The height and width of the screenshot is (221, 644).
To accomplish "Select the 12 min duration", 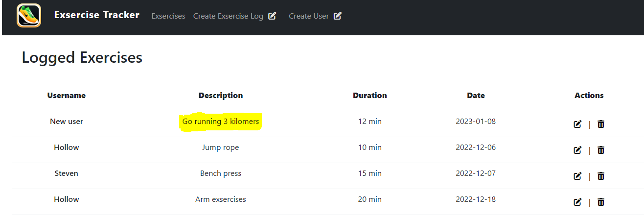I will 370,122.
